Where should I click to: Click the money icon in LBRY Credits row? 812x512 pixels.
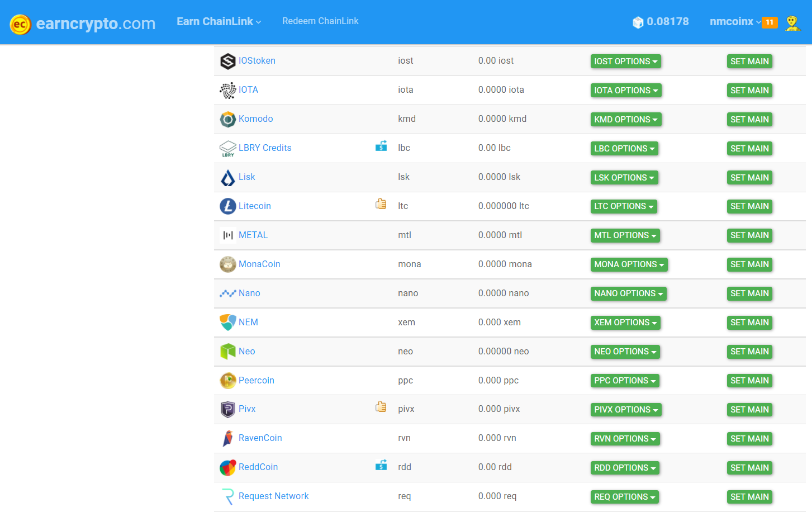pos(381,146)
